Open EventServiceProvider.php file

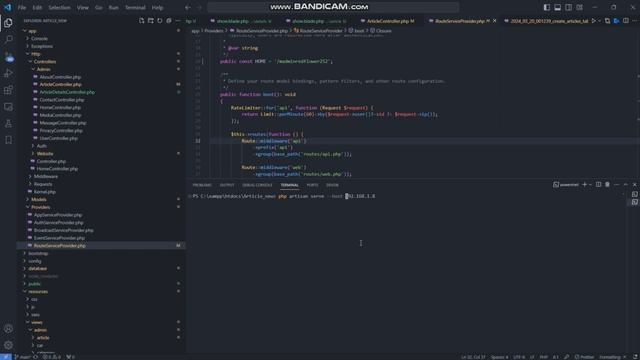click(59, 238)
